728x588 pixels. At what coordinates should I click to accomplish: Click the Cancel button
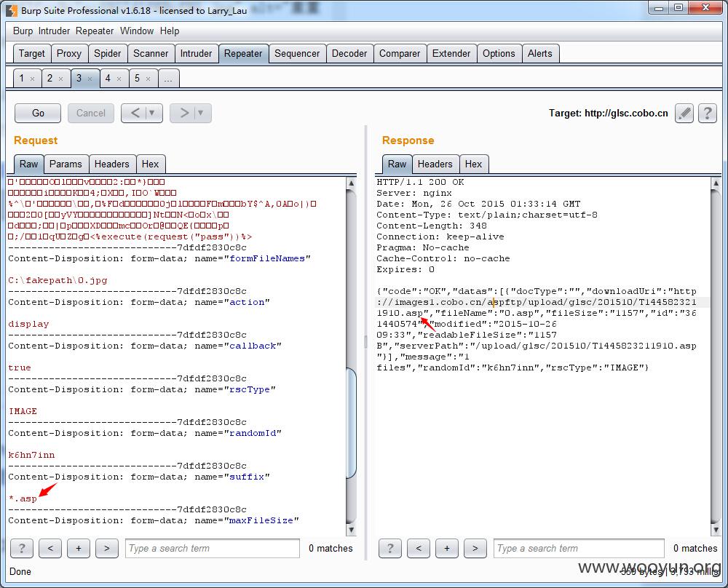(91, 113)
